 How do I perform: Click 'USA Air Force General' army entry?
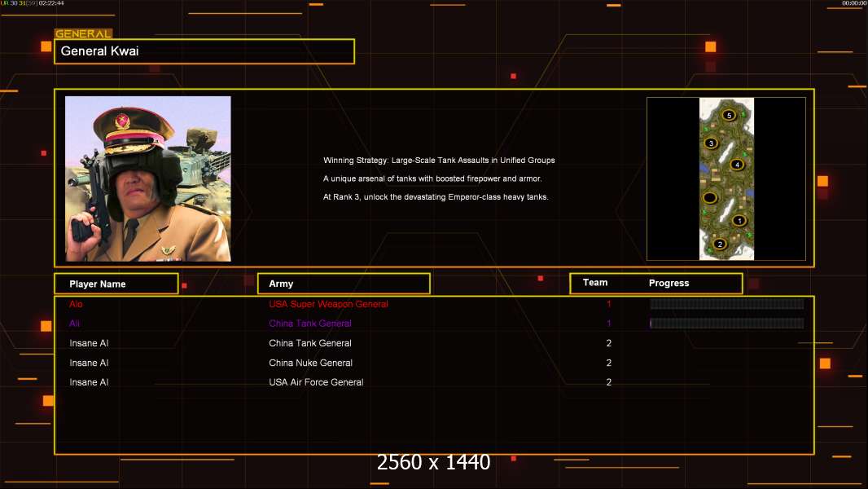(x=316, y=382)
